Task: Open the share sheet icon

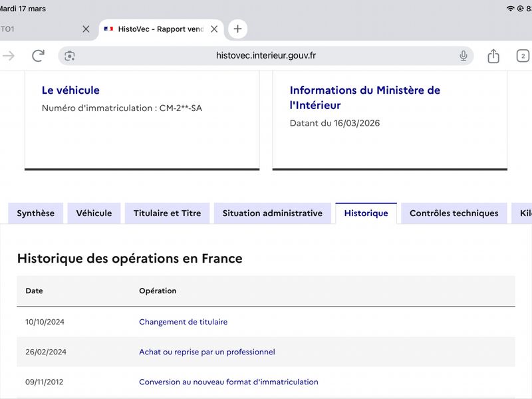Action: tap(493, 56)
